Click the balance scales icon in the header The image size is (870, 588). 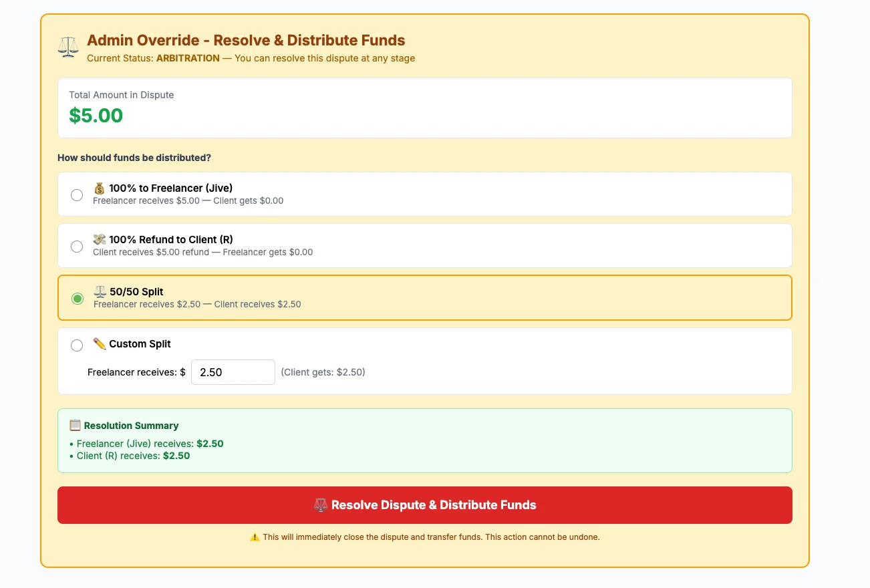67,47
